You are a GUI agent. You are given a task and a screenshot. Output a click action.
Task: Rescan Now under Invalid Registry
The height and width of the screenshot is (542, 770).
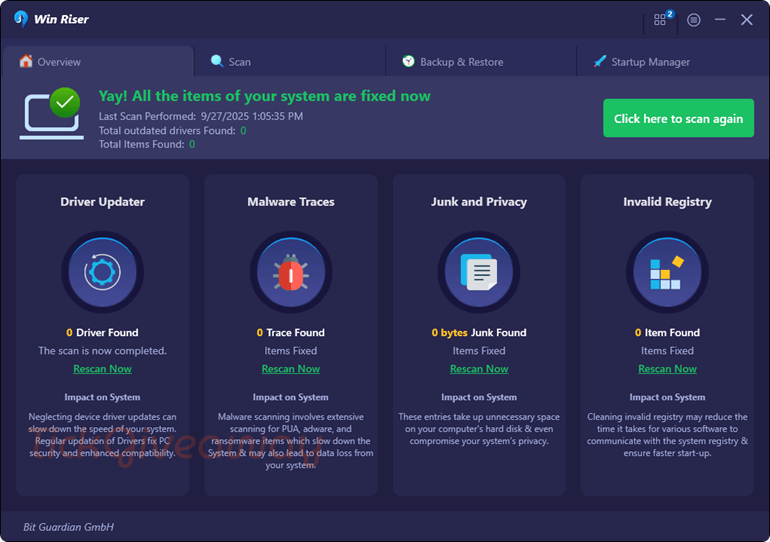[x=667, y=369]
